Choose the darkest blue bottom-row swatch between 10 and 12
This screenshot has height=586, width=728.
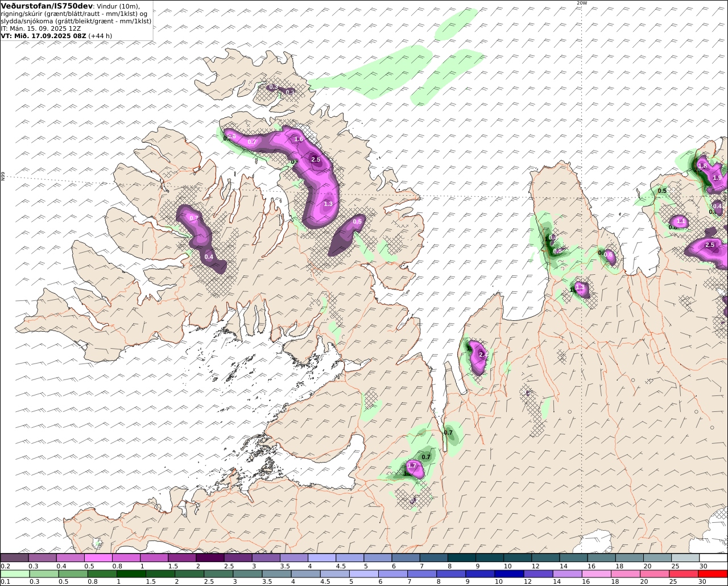coord(510,574)
